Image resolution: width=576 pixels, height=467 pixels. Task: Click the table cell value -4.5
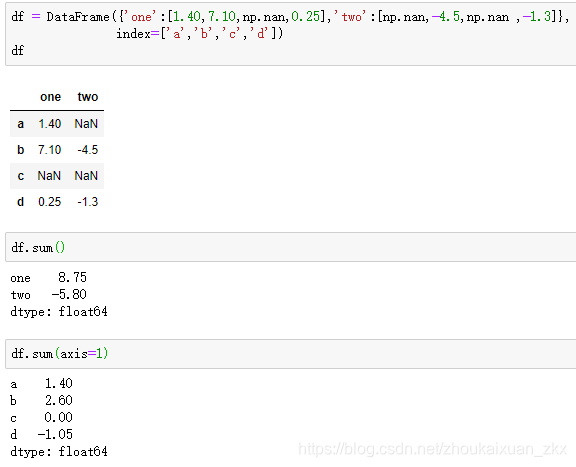(x=88, y=150)
